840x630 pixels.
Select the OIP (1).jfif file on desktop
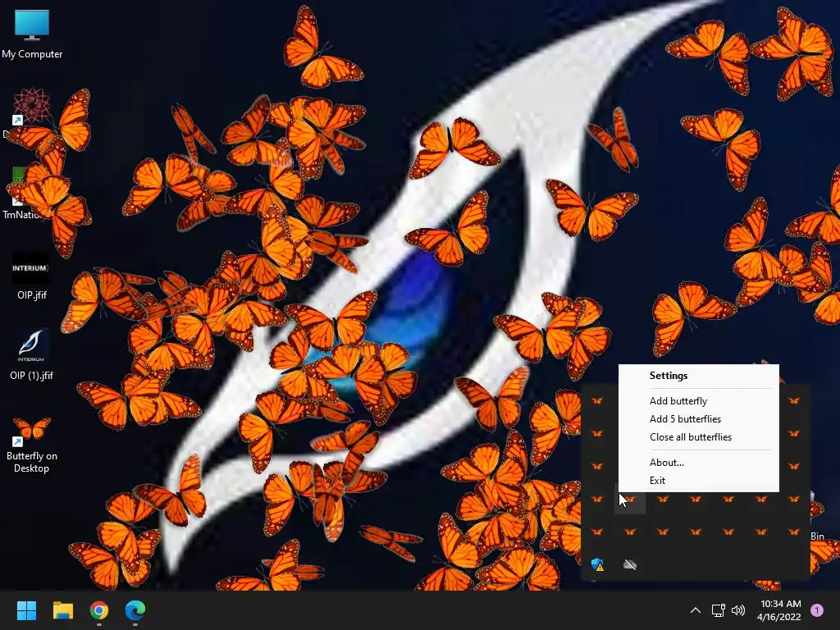click(x=32, y=354)
